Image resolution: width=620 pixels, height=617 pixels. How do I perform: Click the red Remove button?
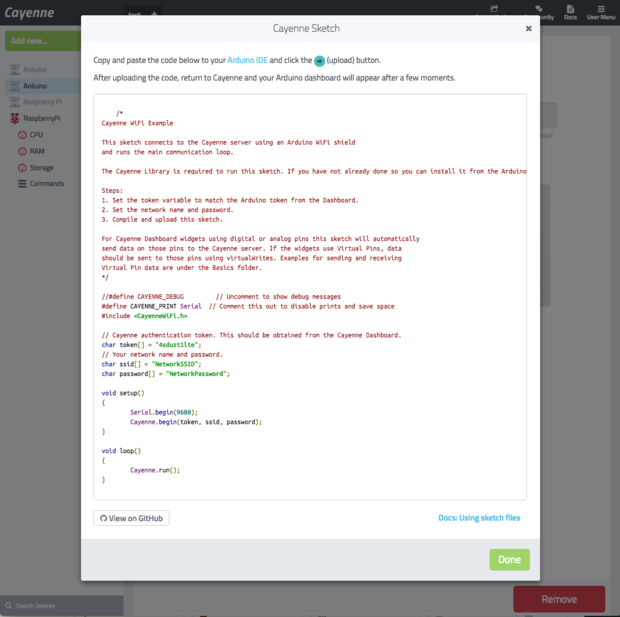click(x=559, y=599)
